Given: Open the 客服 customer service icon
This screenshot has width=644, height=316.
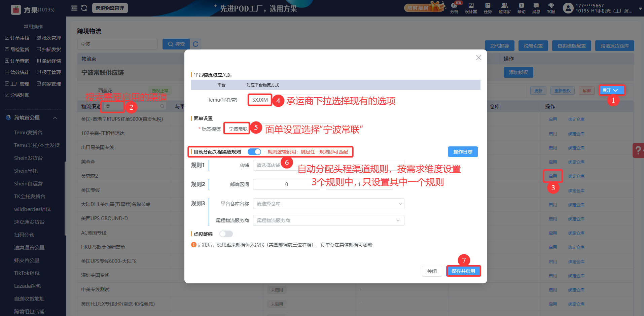Looking at the screenshot, I should click(551, 8).
